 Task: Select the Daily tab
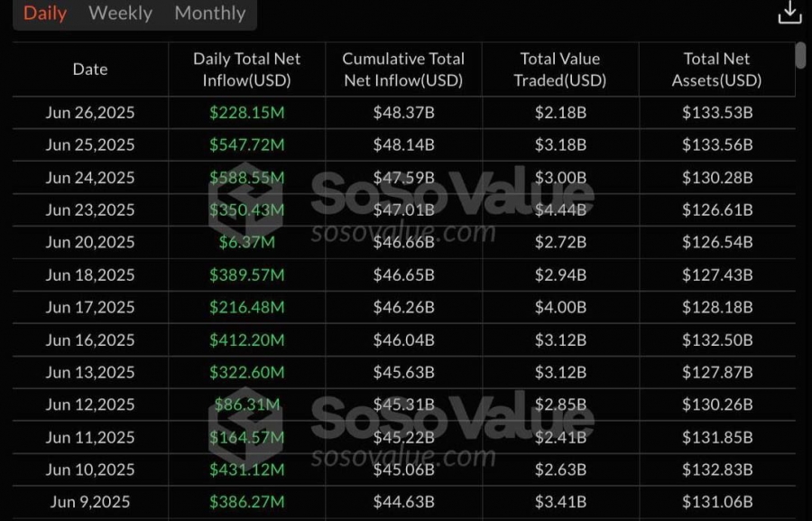(x=45, y=14)
